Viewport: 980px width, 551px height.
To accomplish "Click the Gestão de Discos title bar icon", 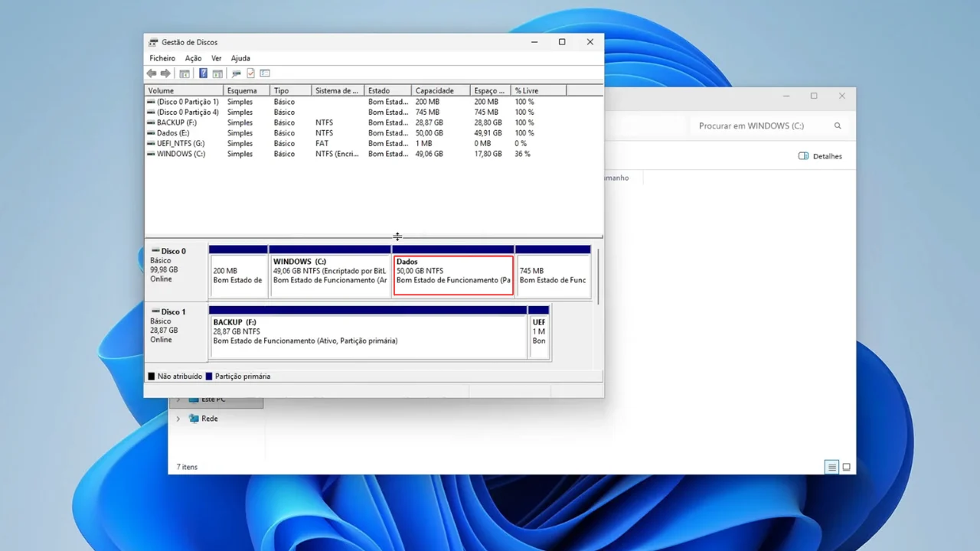I will [x=153, y=42].
